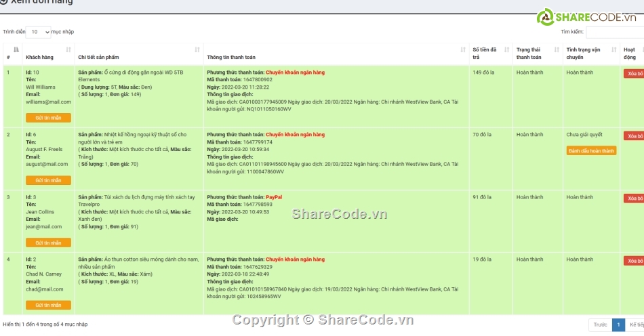The height and width of the screenshot is (336, 644).
Task: Click product Nhiệt kế hồng ngoại text
Action: (x=132, y=138)
